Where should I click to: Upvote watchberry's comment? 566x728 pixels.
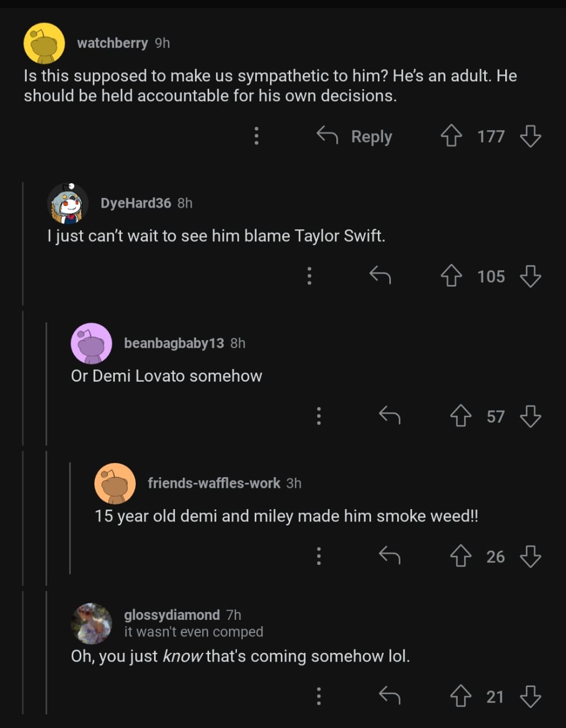coord(452,136)
